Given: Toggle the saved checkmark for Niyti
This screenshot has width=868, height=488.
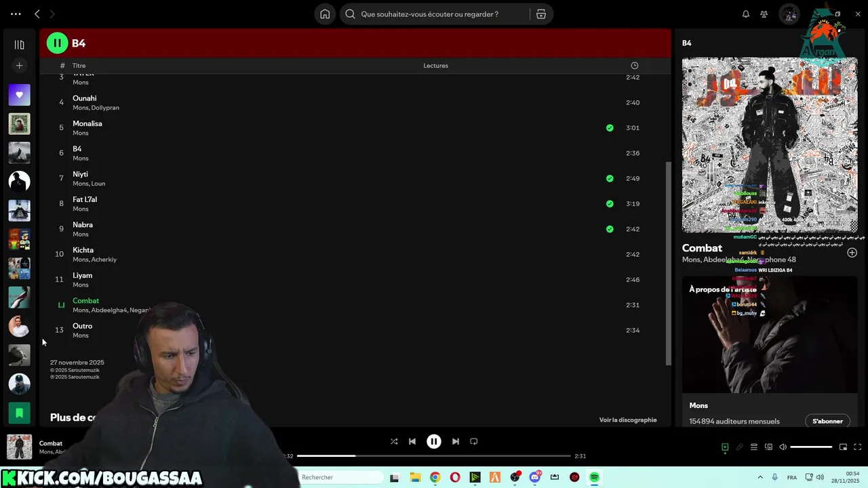Looking at the screenshot, I should coord(610,178).
